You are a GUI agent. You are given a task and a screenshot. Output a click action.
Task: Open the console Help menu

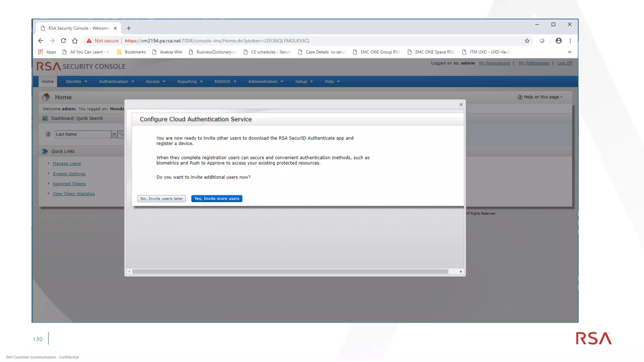tap(332, 82)
